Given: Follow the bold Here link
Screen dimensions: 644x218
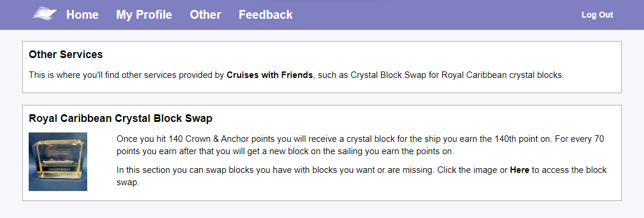Looking at the screenshot, I should click(x=519, y=170).
